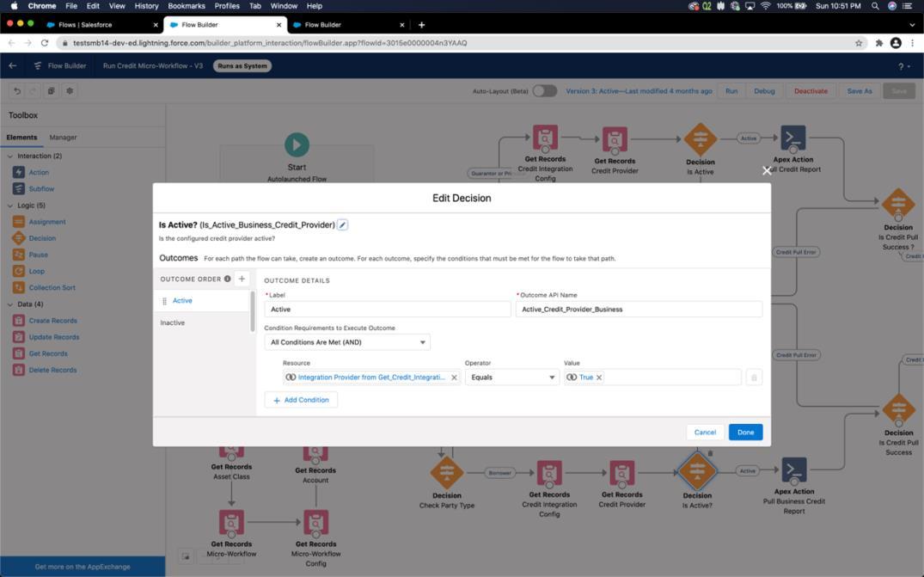Click the Resource field with Integration Provider
Screen dimensions: 924x577
371,378
